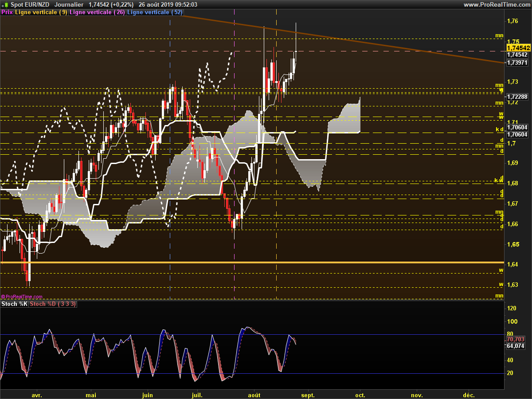Click the candlestick icon beside Spot EUR/NZD

(x=5, y=4)
